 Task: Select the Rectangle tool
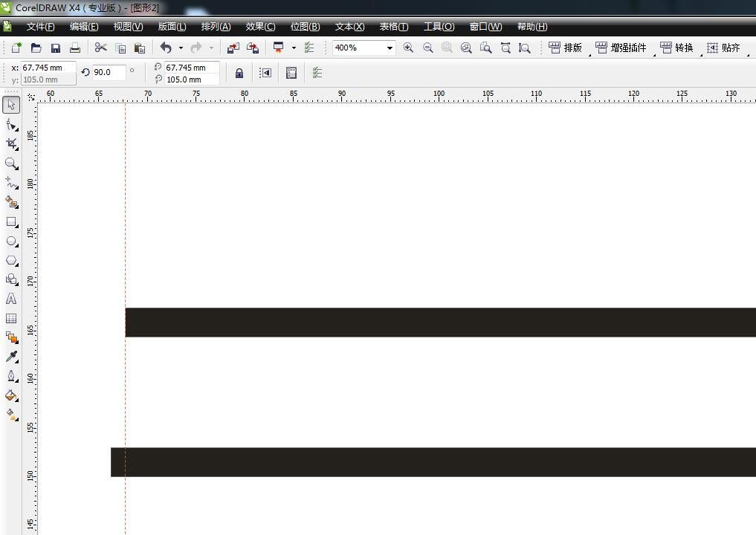(x=11, y=221)
